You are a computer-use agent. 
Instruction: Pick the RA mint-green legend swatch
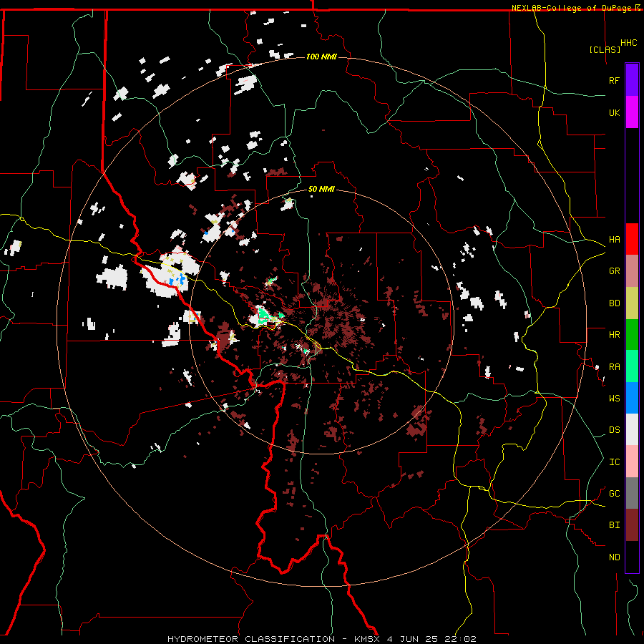632,366
